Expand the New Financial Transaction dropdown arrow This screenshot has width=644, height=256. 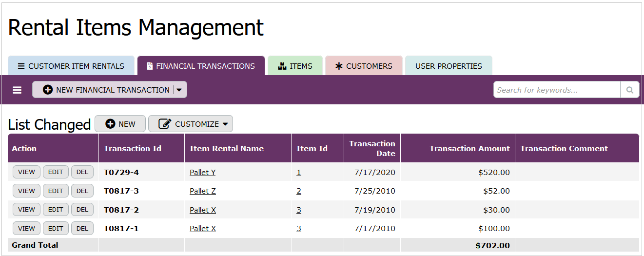(179, 90)
